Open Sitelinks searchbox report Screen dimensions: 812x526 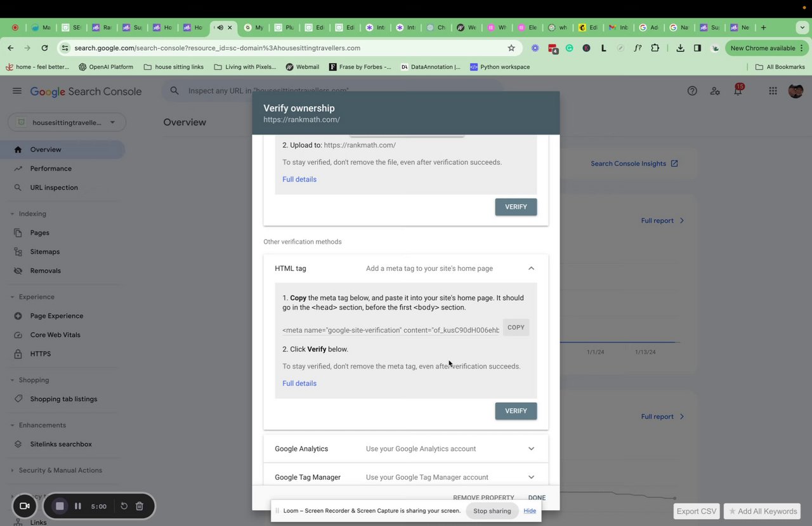tap(62, 444)
